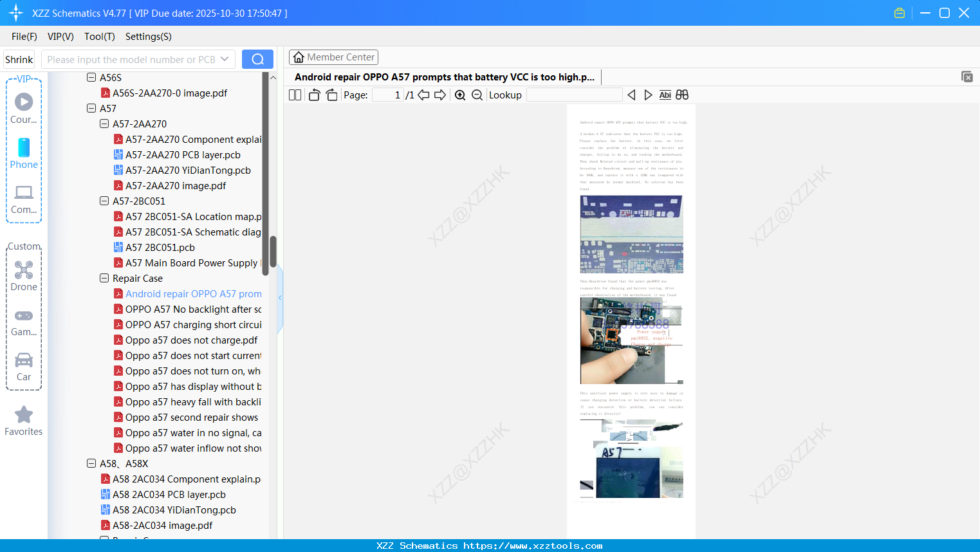Viewport: 980px width, 552px height.
Task: Select the Drone category icon
Action: (24, 275)
